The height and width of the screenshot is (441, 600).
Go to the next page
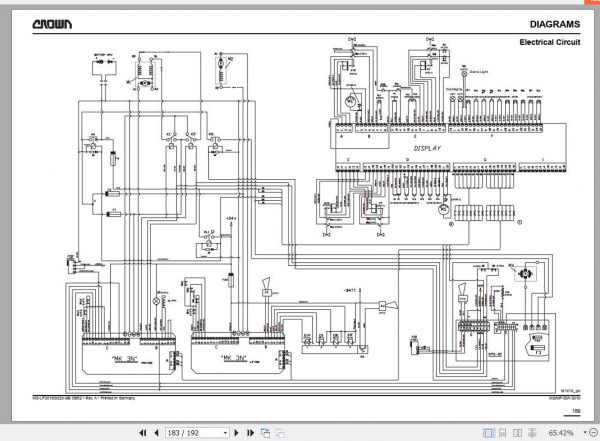tap(236, 433)
